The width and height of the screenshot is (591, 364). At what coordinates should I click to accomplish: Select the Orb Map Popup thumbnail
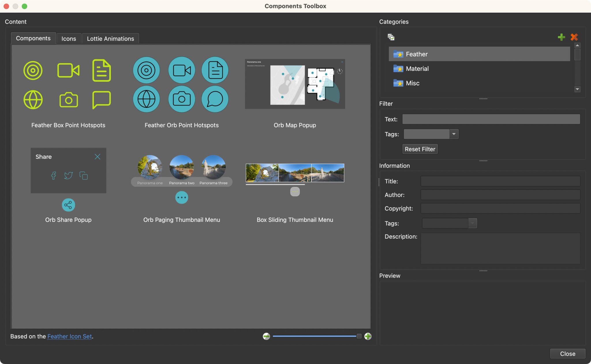pos(295,84)
